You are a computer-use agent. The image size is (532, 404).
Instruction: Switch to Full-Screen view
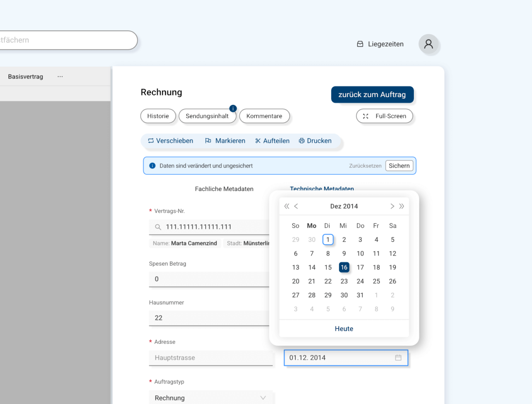(x=384, y=116)
